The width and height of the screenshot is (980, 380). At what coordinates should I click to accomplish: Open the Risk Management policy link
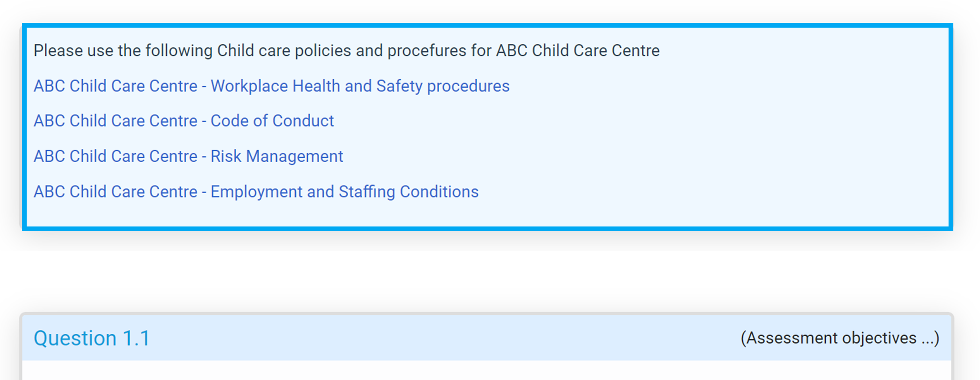pyautogui.click(x=188, y=156)
